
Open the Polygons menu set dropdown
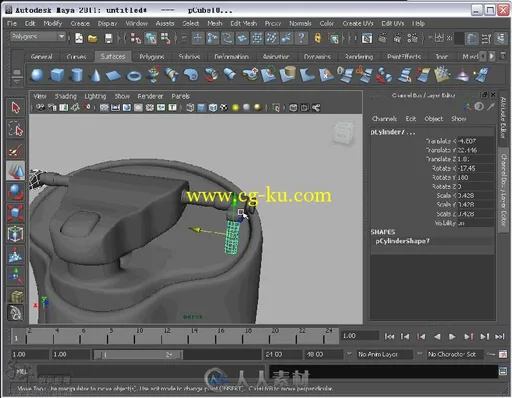(x=38, y=36)
